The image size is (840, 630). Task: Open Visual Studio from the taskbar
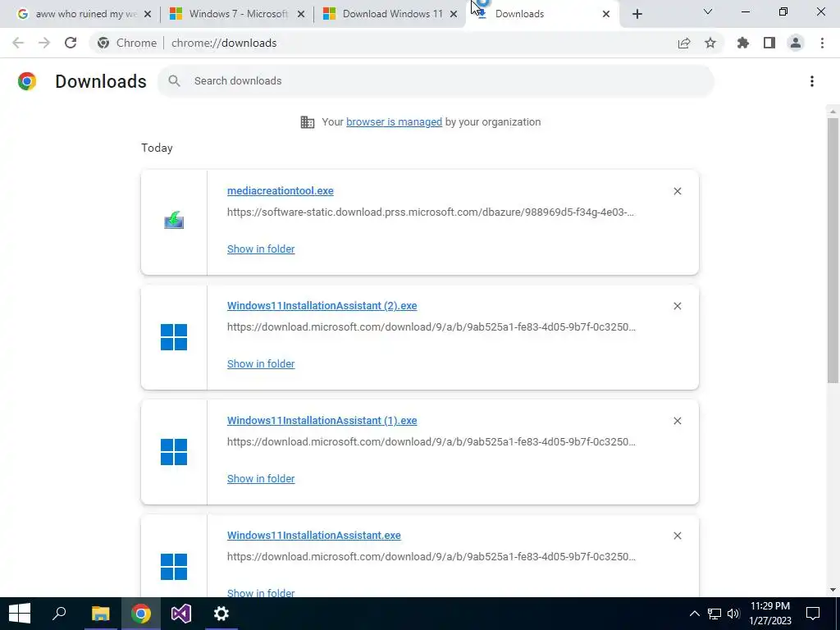(x=181, y=614)
